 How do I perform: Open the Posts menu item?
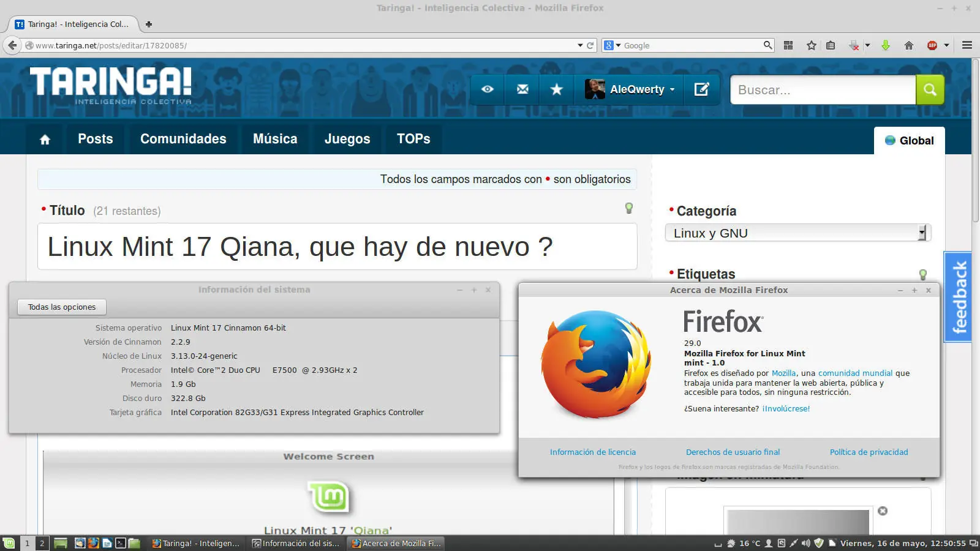(x=96, y=139)
